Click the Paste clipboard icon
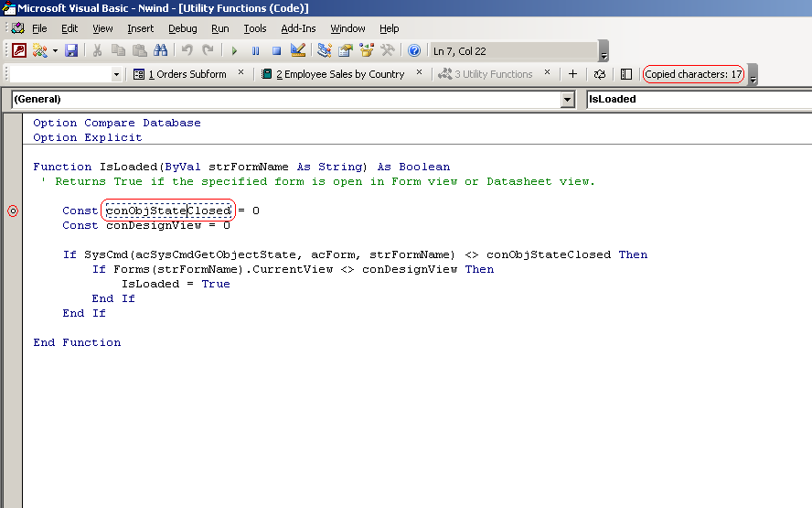 tap(139, 50)
